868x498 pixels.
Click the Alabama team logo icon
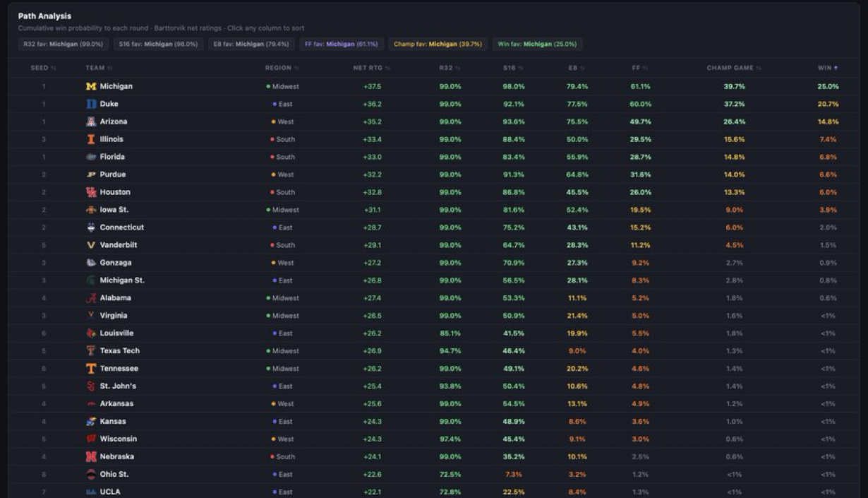click(x=90, y=298)
